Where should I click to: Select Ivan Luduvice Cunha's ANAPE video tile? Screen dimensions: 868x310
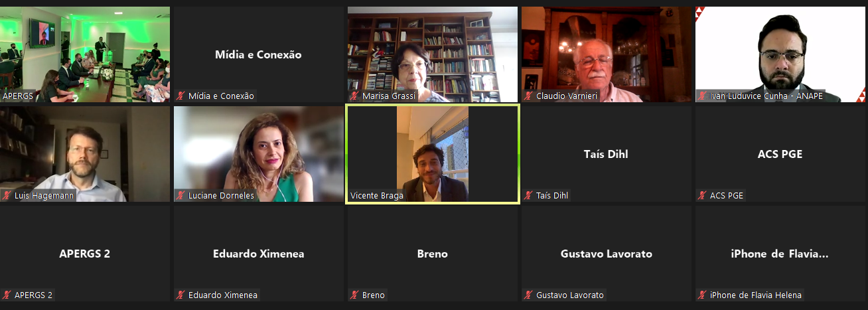click(x=780, y=54)
